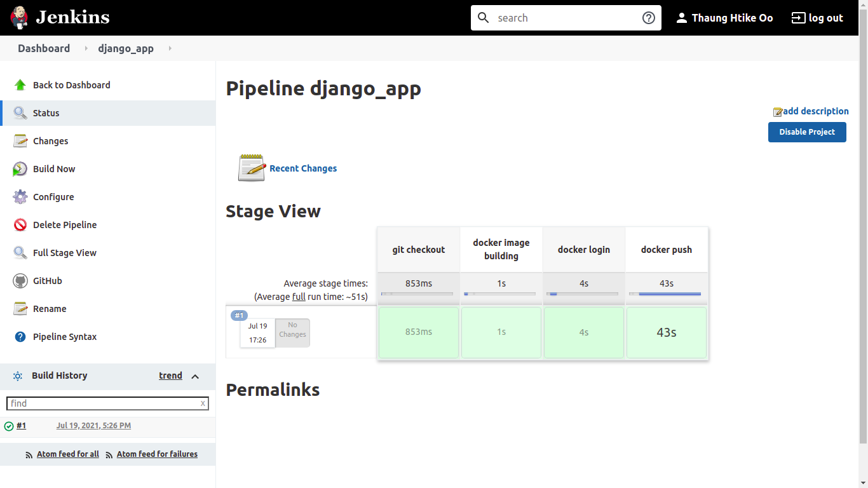
Task: Start a build with Build Now
Action: 54,169
